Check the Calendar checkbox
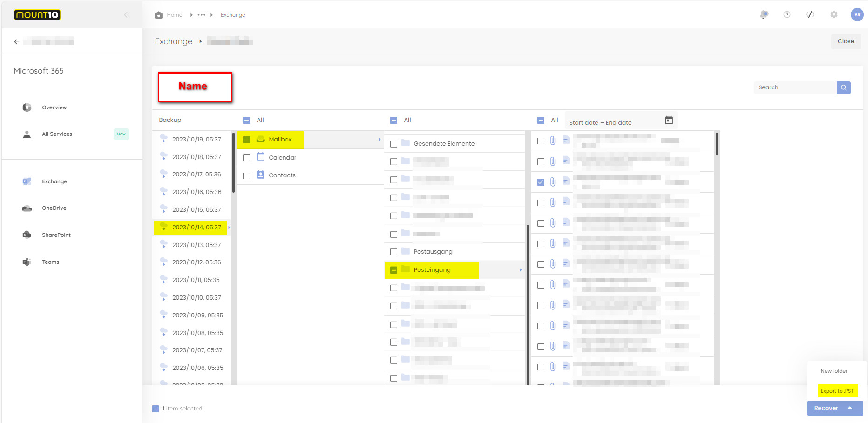868x423 pixels. [247, 158]
